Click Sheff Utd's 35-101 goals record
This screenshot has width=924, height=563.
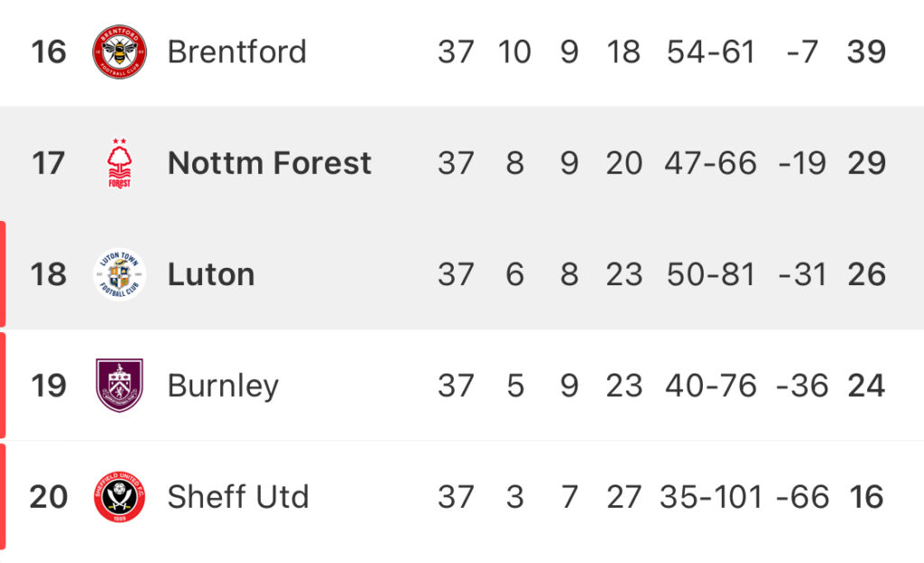click(x=711, y=496)
